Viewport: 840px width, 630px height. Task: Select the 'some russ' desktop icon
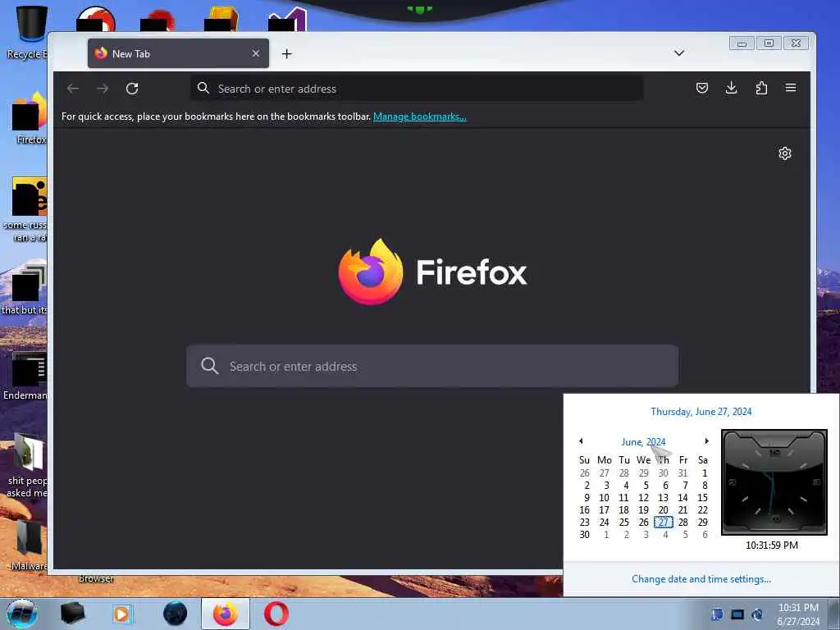(x=27, y=209)
